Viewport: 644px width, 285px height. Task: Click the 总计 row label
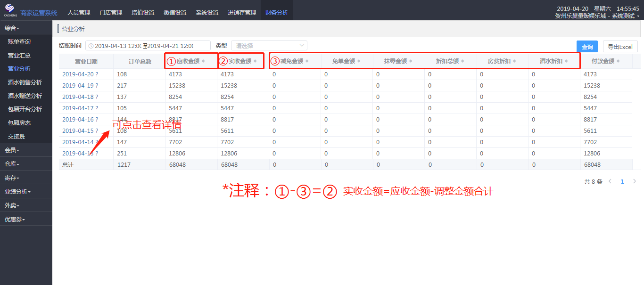point(68,165)
